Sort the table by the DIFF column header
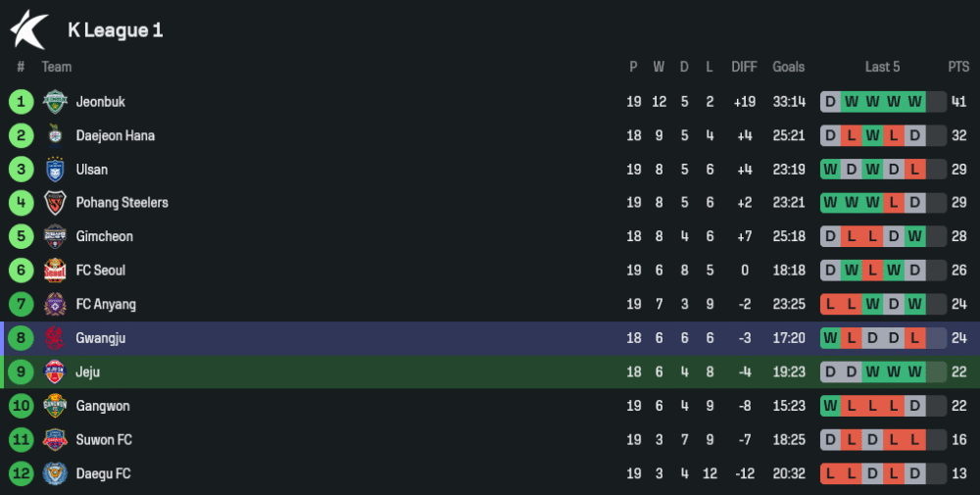Viewport: 980px width, 495px height. pos(744,67)
